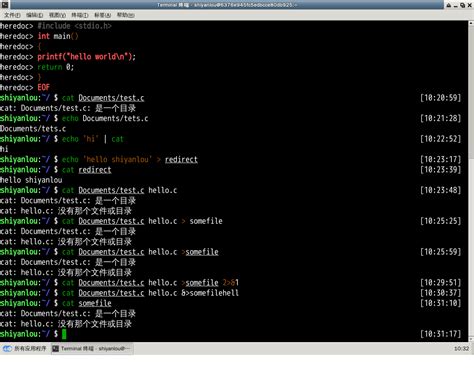Image resolution: width=474 pixels, height=368 pixels.
Task: Click the [10:25:25] timestamp
Action: (440, 221)
